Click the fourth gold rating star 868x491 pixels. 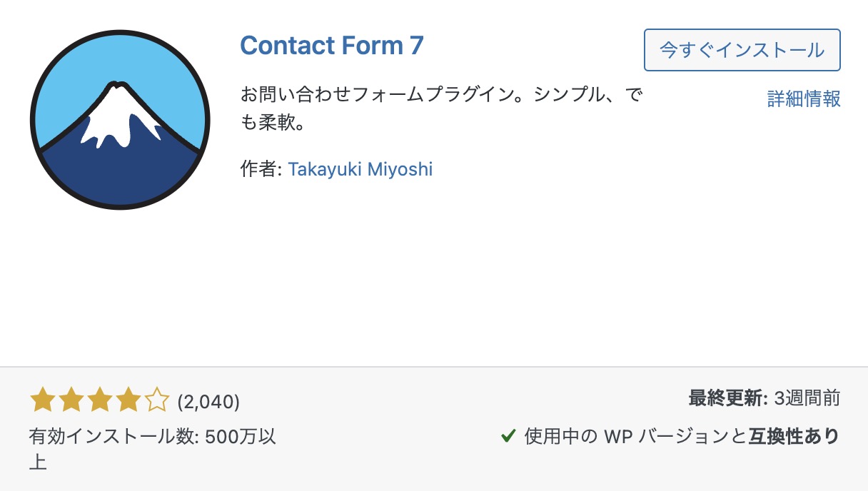(128, 401)
